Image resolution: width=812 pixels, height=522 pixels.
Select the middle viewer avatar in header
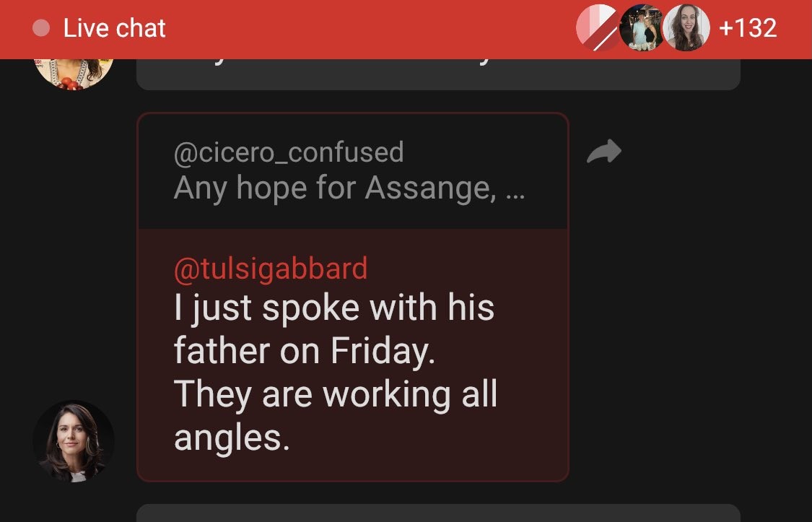[641, 28]
